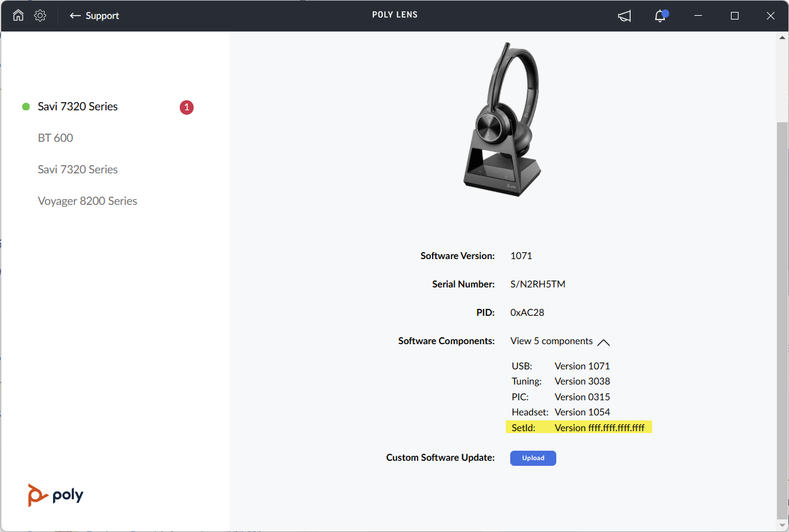The height and width of the screenshot is (532, 789).
Task: Click the vertical scrollbar thumb
Action: pyautogui.click(x=782, y=315)
